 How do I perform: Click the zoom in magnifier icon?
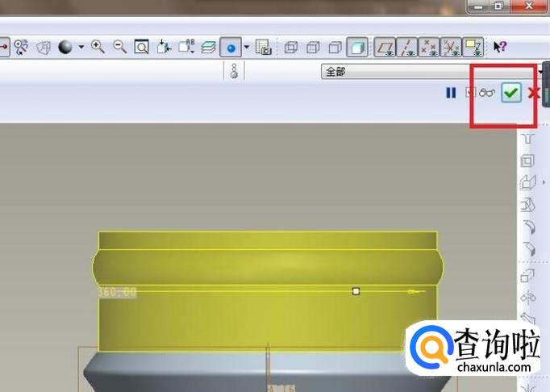(98, 47)
